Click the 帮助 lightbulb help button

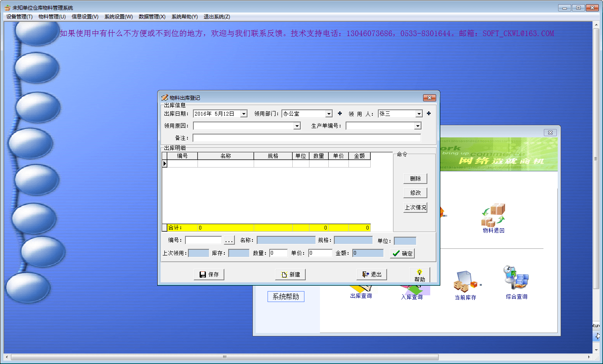pos(419,275)
